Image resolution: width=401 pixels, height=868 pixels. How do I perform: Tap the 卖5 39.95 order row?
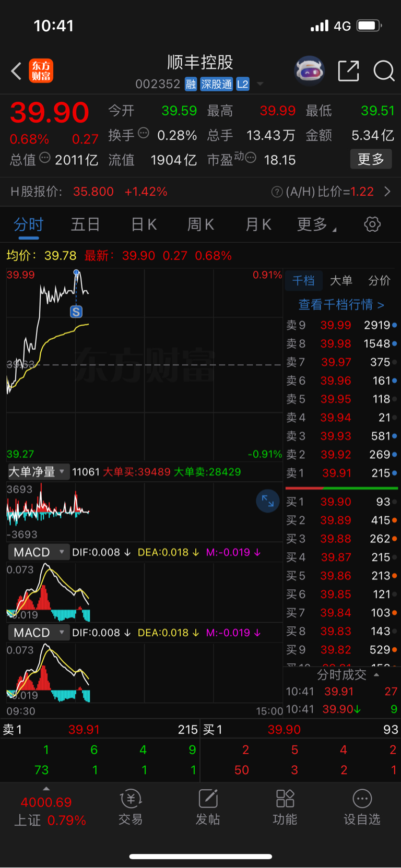[341, 399]
